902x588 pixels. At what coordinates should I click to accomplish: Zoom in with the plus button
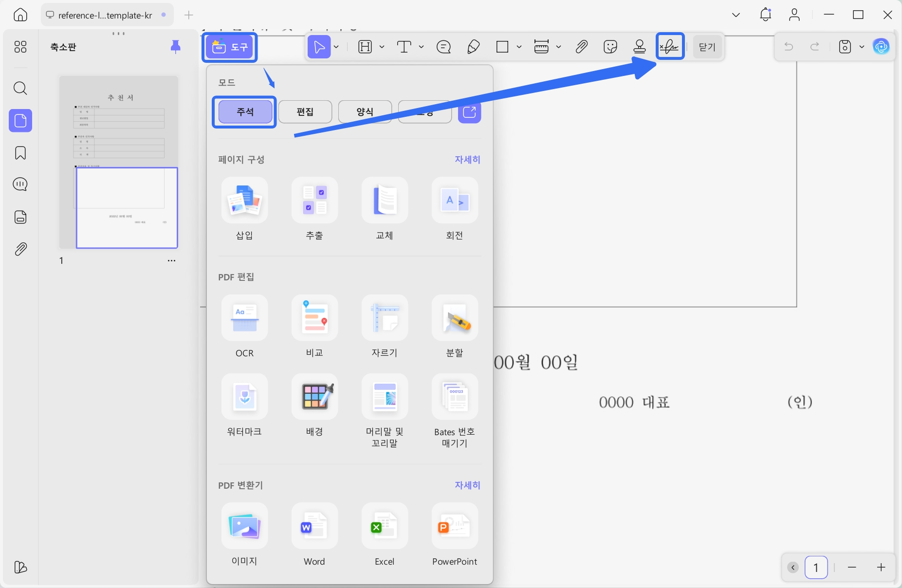(x=881, y=568)
